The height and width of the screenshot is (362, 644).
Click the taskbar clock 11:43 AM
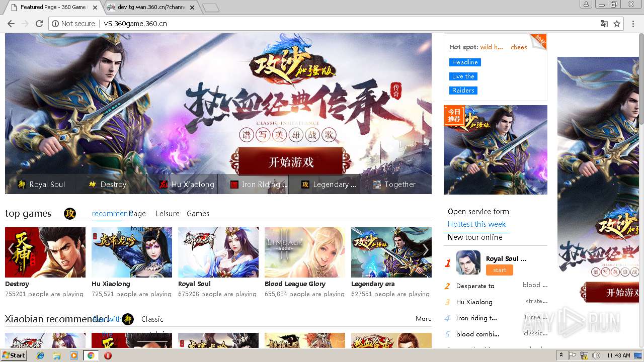618,355
